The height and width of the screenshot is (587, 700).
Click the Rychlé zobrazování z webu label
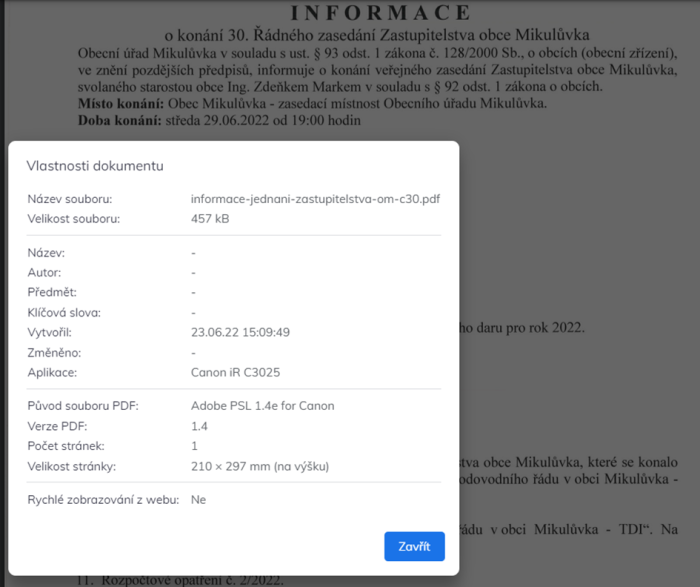103,500
